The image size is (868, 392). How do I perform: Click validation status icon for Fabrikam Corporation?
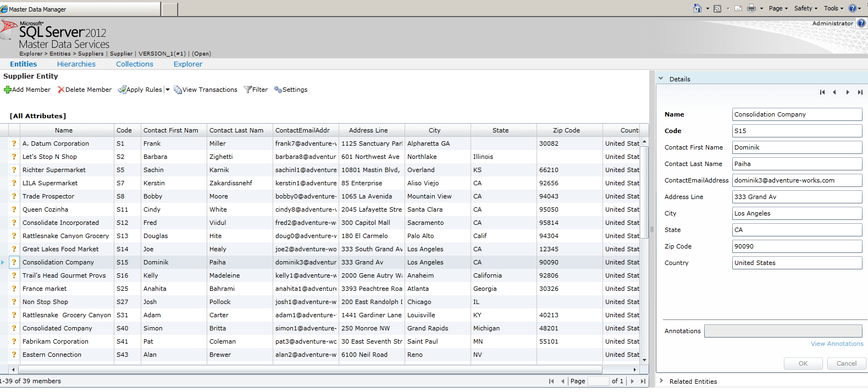14,341
